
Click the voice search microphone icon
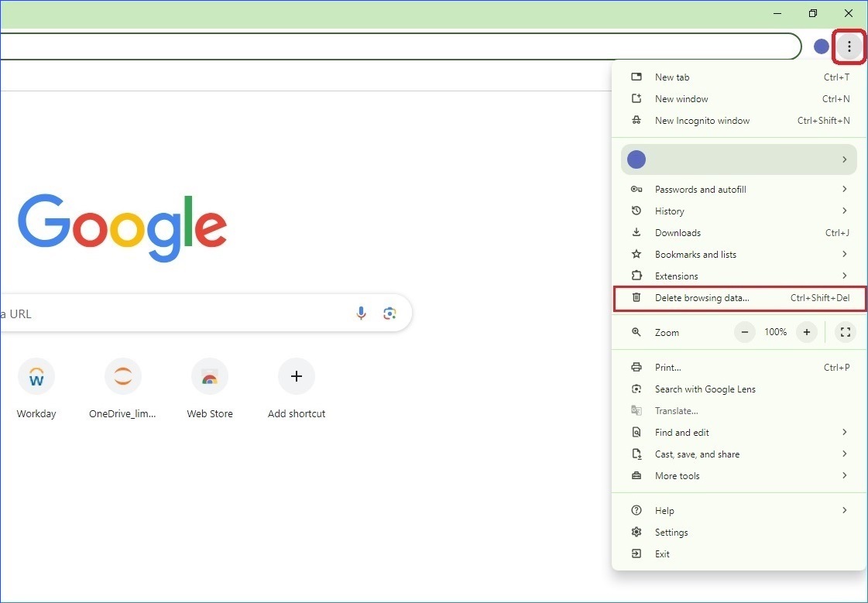[361, 313]
